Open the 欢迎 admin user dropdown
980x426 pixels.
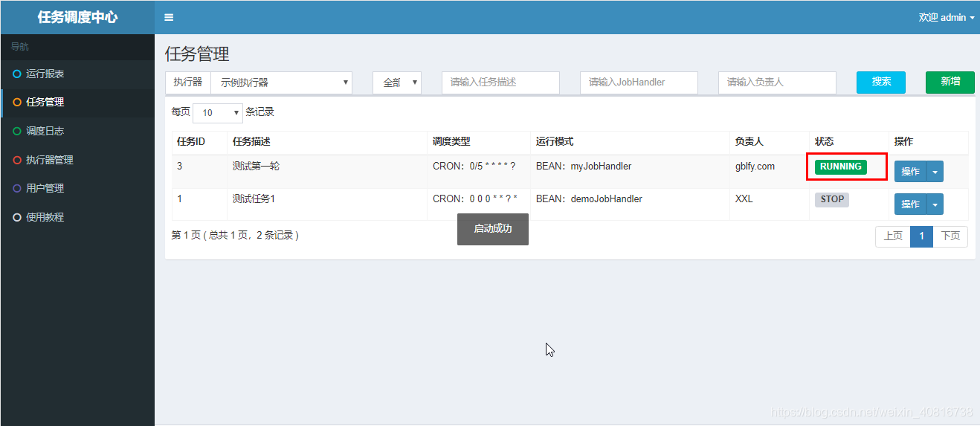click(946, 17)
